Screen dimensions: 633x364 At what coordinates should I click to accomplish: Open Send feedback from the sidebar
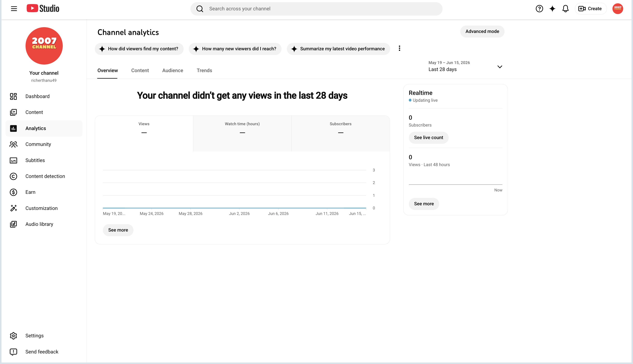[x=44, y=352]
